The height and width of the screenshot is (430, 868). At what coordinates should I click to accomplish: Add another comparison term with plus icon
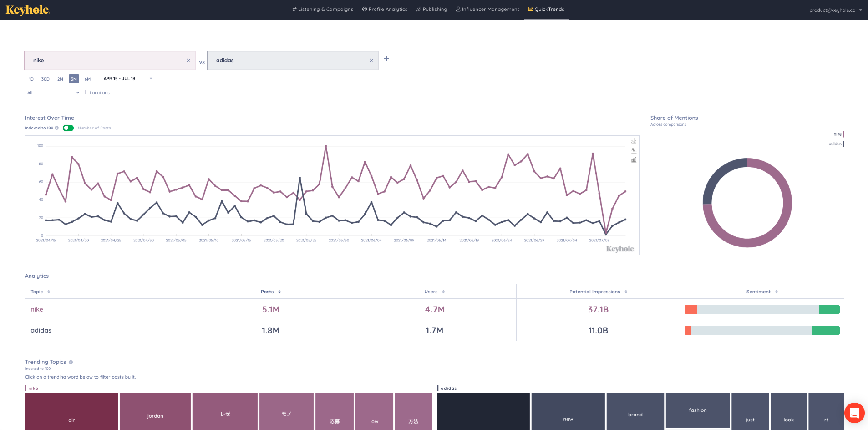pyautogui.click(x=386, y=59)
